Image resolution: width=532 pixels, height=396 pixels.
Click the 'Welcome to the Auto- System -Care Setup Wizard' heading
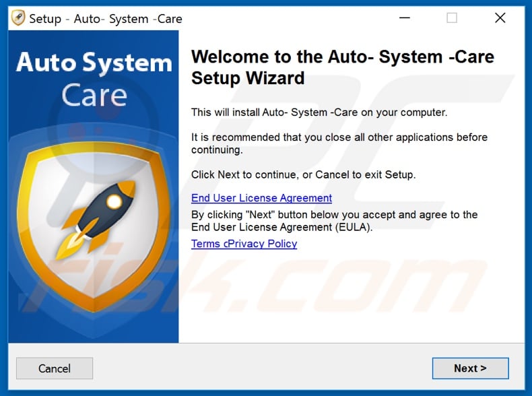pos(343,67)
